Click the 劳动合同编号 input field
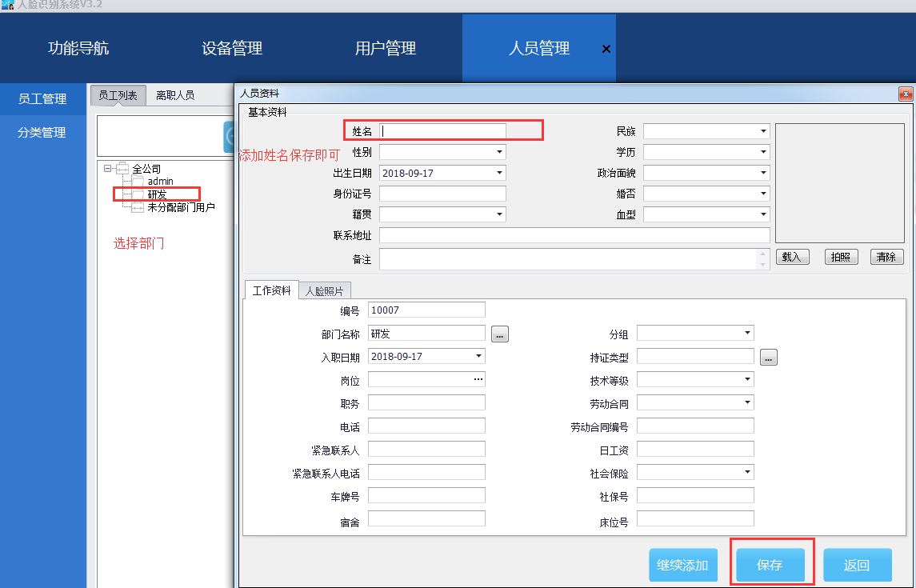Viewport: 916px width, 588px height. pyautogui.click(x=695, y=426)
